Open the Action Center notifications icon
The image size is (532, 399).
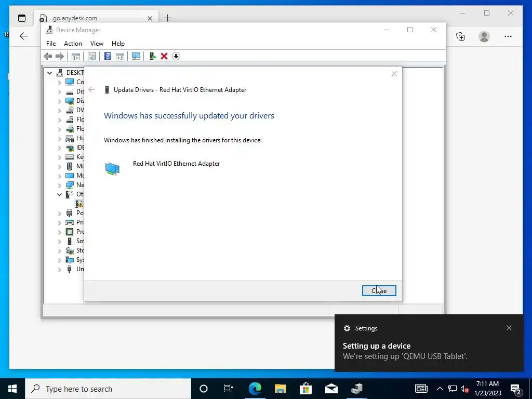point(516,389)
